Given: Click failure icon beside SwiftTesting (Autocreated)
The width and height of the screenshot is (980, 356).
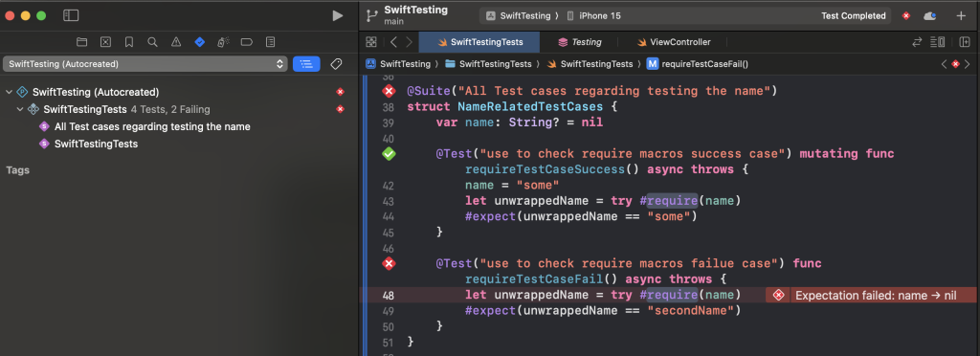Looking at the screenshot, I should [340, 92].
